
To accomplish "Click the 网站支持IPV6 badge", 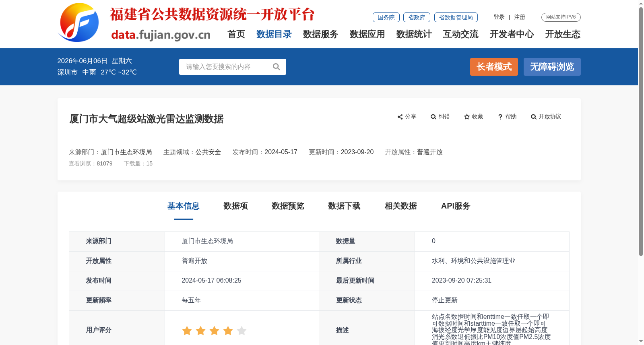I will pyautogui.click(x=561, y=17).
